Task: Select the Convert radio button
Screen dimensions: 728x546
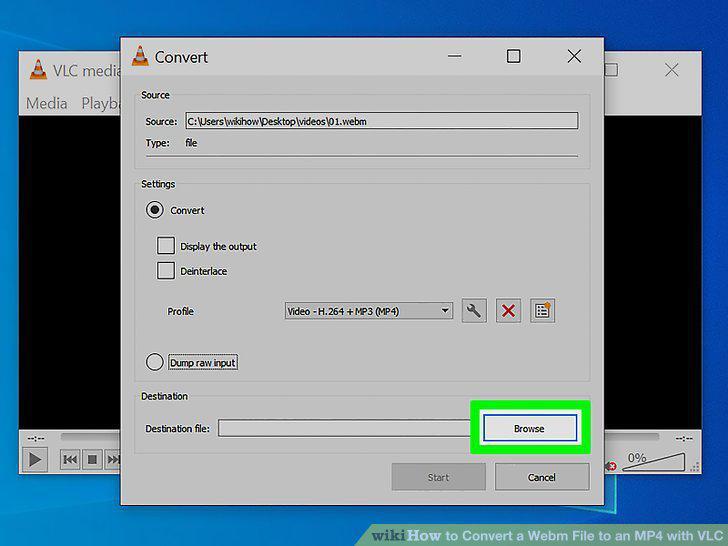Action: pos(155,210)
